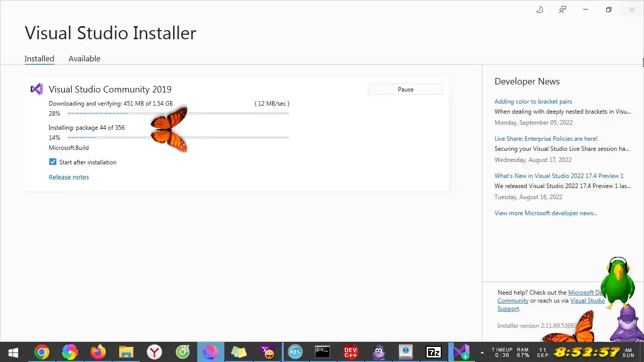Open 7-Zip from the taskbar
644x362 pixels.
[x=434, y=352]
